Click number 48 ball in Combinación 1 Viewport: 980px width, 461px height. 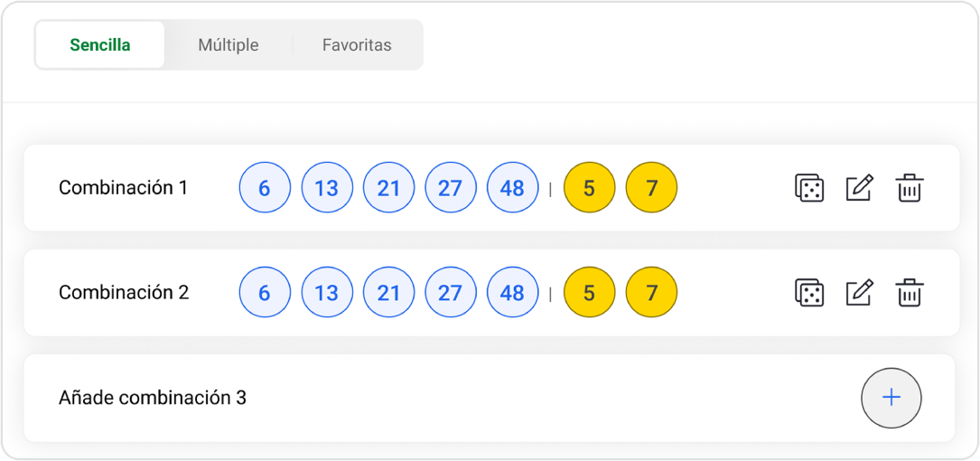click(x=512, y=188)
